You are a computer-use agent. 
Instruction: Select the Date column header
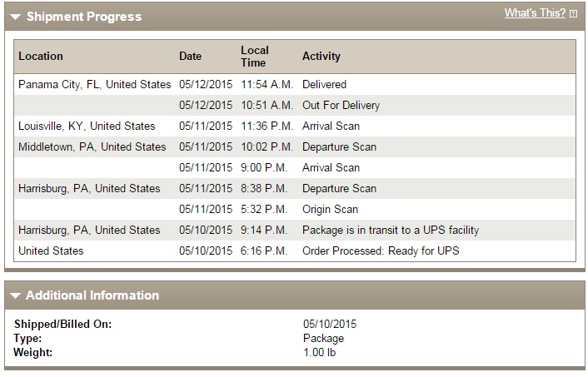point(190,57)
